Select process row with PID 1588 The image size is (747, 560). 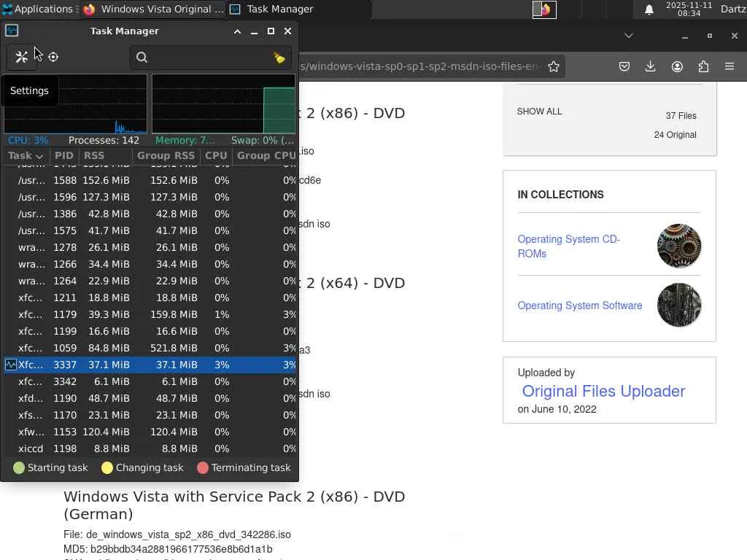(x=150, y=181)
